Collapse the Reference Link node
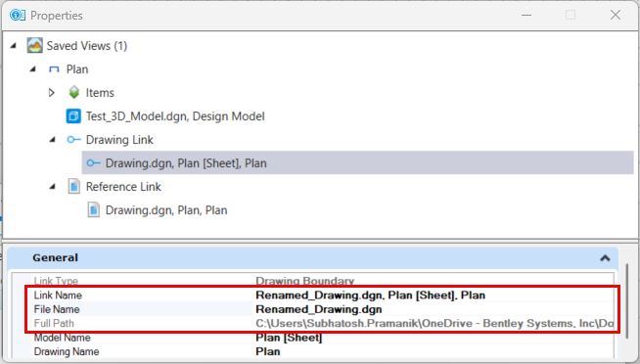The width and height of the screenshot is (640, 364). coord(53,187)
